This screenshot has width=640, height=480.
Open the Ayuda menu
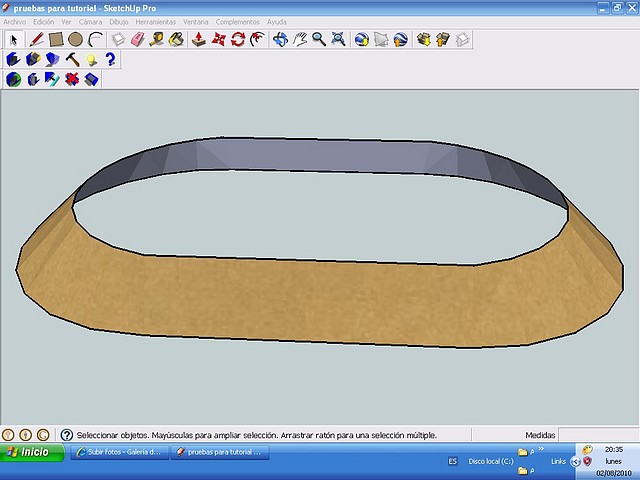[277, 22]
